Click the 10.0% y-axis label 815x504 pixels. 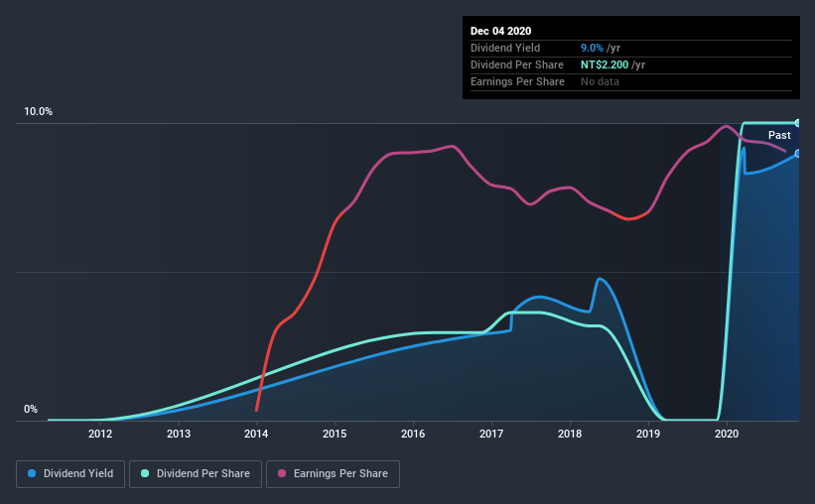(38, 112)
